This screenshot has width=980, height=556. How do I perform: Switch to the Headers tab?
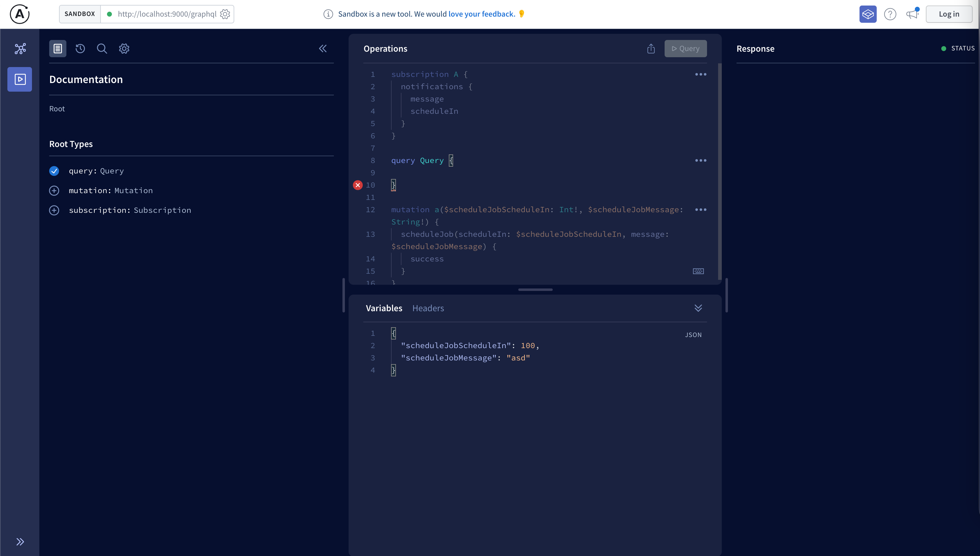pos(428,308)
